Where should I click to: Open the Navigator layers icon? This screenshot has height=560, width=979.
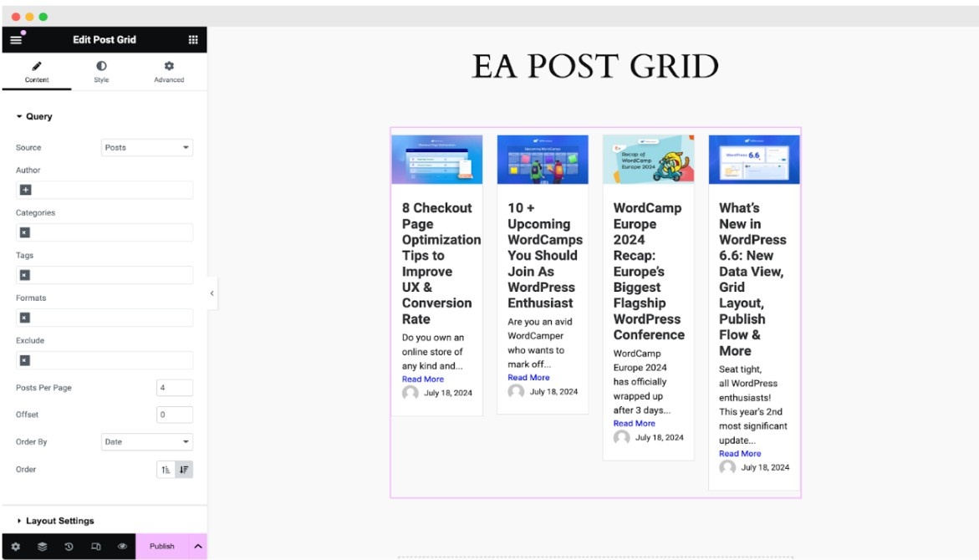pyautogui.click(x=42, y=546)
